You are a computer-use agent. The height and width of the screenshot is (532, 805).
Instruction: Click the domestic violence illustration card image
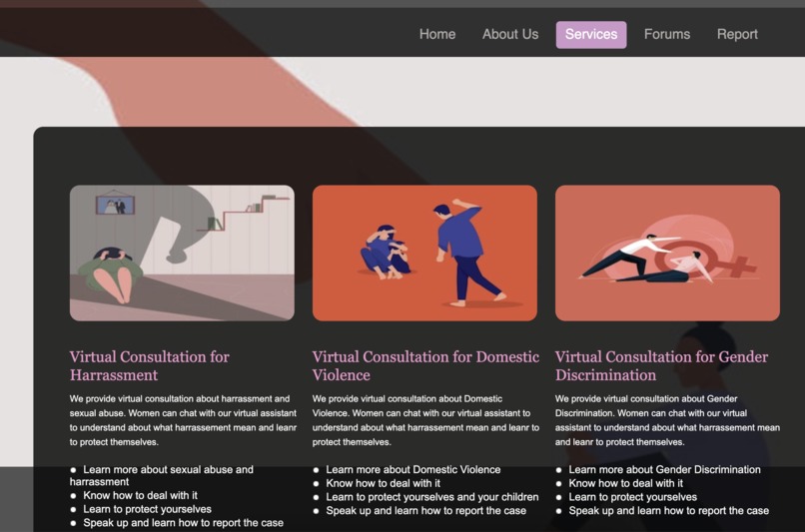pos(424,253)
